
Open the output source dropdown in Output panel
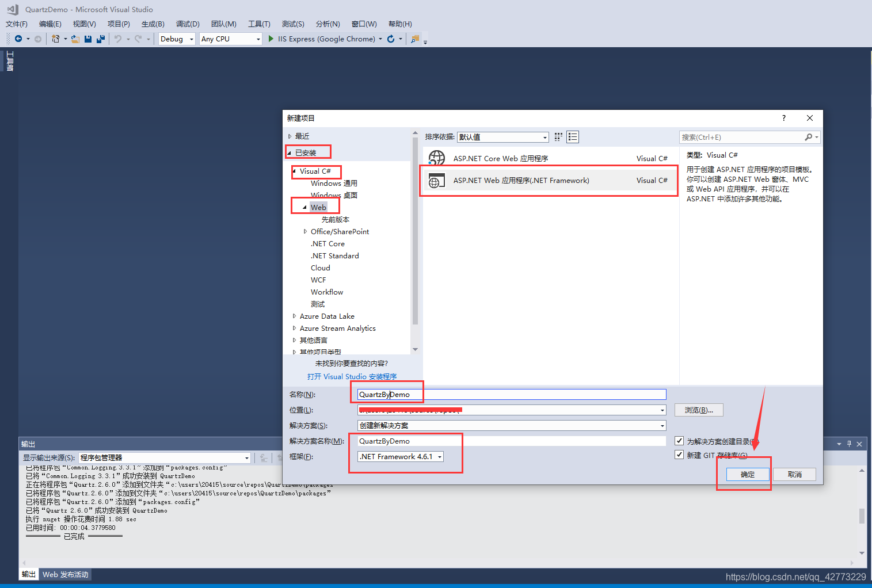pyautogui.click(x=165, y=457)
